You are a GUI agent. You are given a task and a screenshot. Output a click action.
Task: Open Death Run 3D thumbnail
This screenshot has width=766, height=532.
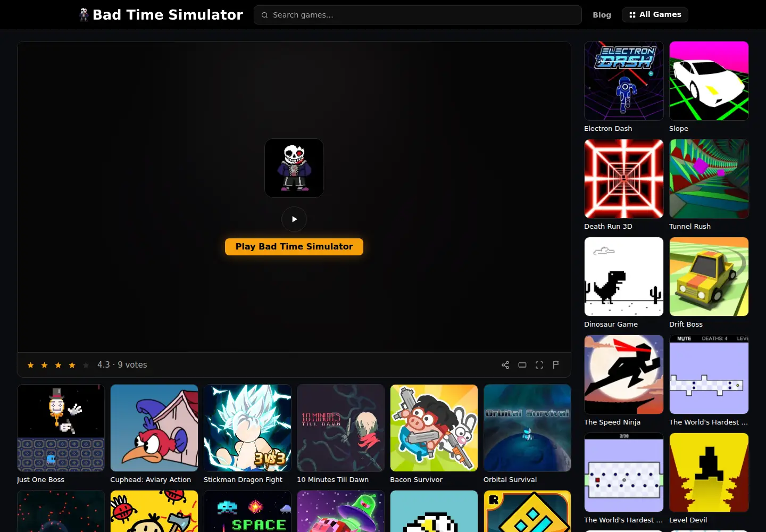tap(624, 179)
